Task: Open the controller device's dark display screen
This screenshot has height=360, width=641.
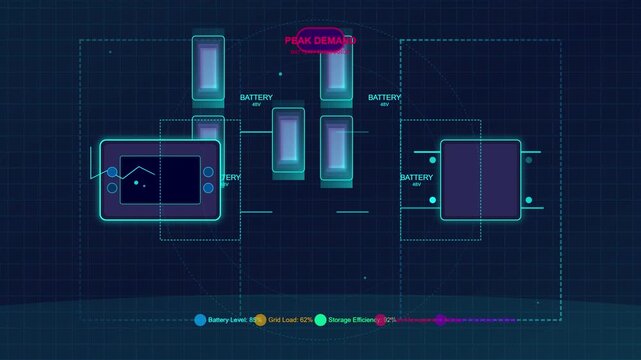Action: coord(160,180)
